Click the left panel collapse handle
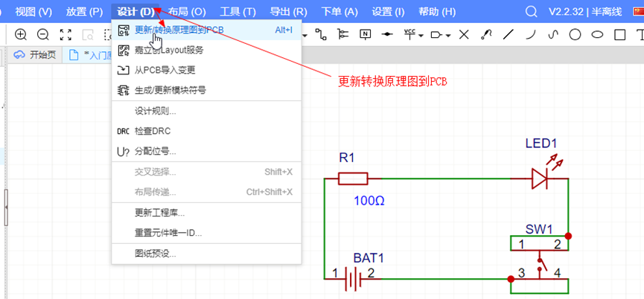The height and width of the screenshot is (299, 644). click(x=6, y=208)
